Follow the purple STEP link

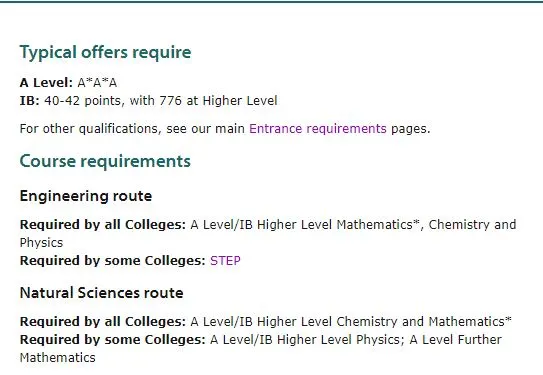(225, 260)
